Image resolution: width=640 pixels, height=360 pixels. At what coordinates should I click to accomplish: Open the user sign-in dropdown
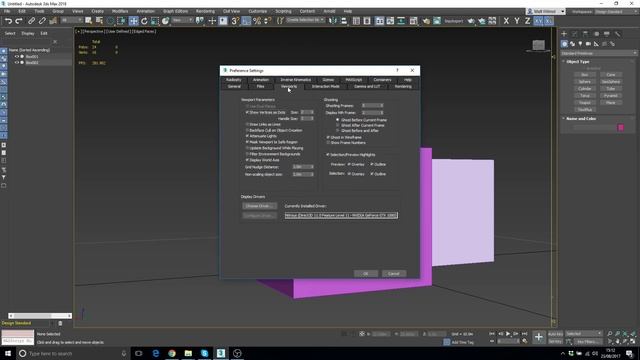546,11
